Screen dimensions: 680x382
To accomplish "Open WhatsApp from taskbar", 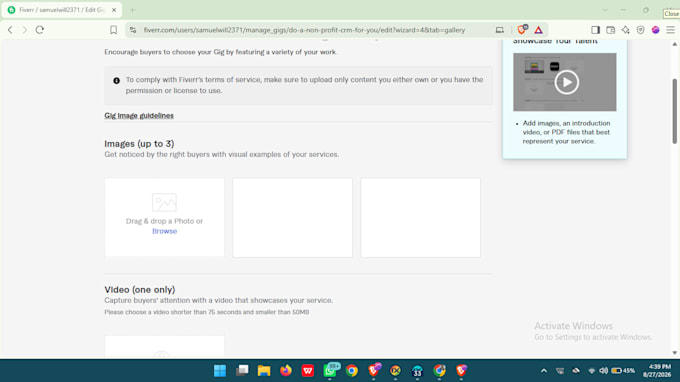I will tap(330, 370).
